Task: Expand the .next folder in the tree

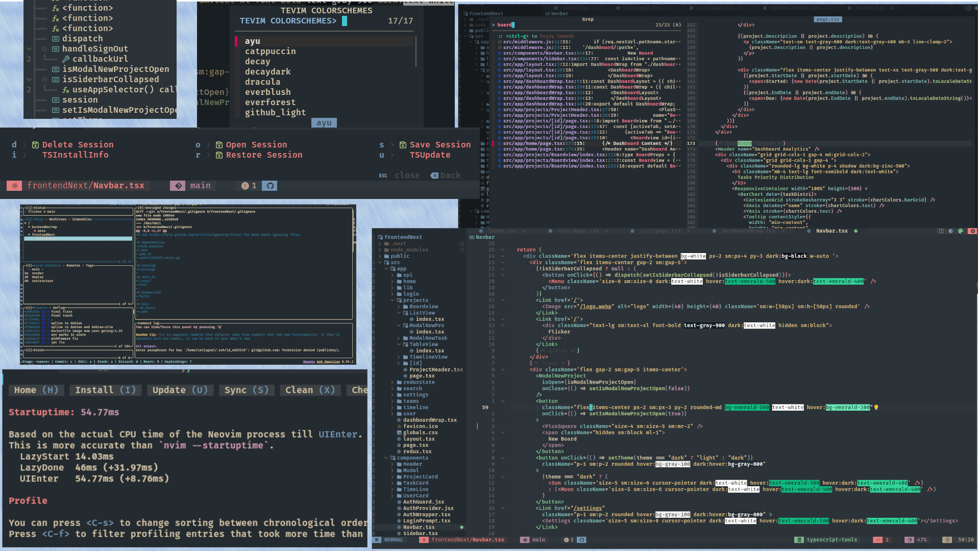Action: coord(380,244)
